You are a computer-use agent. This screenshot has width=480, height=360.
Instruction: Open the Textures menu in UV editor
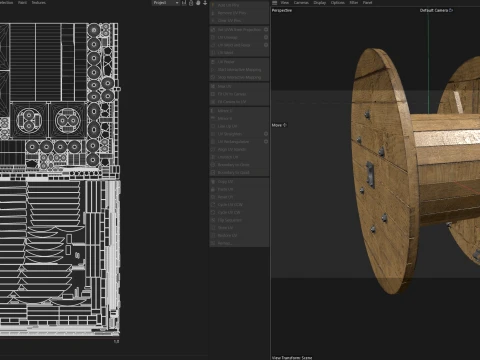(39, 3)
